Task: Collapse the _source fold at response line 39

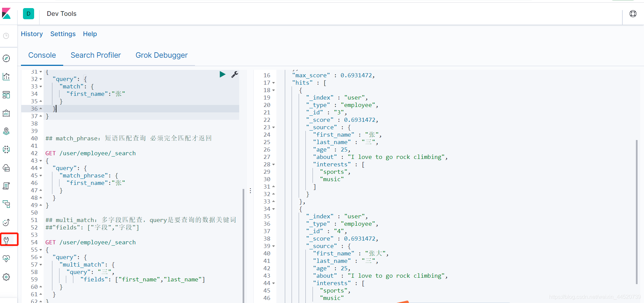Action: [273, 246]
